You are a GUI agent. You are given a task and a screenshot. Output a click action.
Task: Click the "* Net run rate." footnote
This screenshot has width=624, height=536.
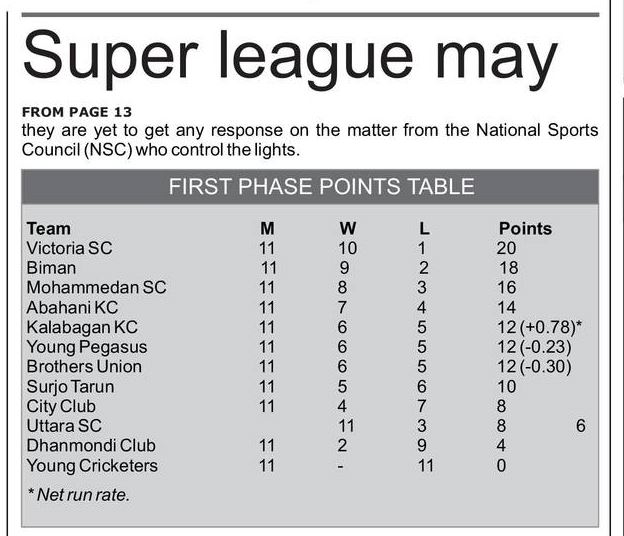78,494
